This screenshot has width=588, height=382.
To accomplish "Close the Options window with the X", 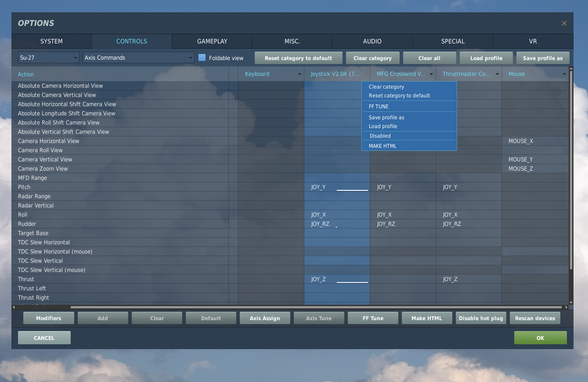I will tap(564, 24).
